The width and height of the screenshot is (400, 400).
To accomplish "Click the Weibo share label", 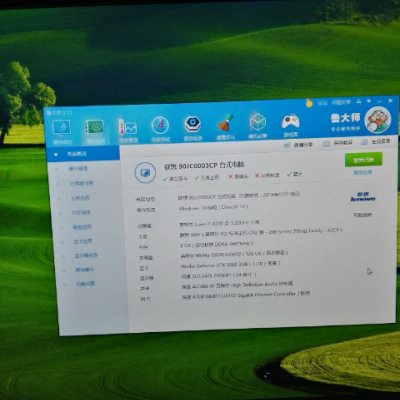I will [x=303, y=145].
